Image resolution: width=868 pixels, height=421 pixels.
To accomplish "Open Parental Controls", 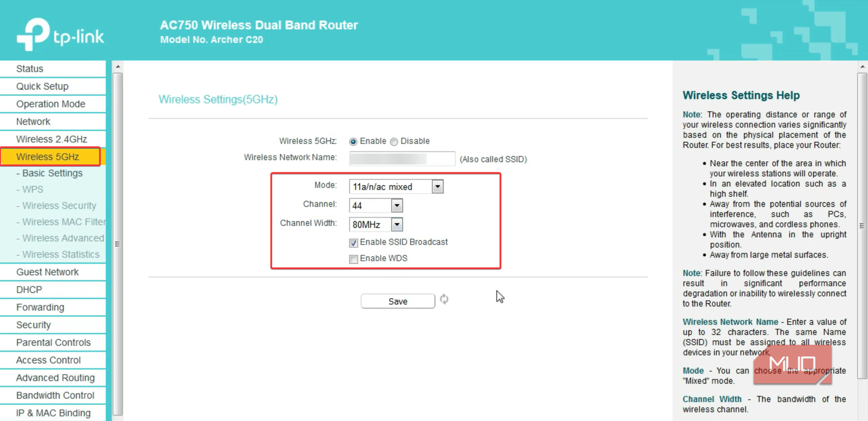I will pos(53,342).
